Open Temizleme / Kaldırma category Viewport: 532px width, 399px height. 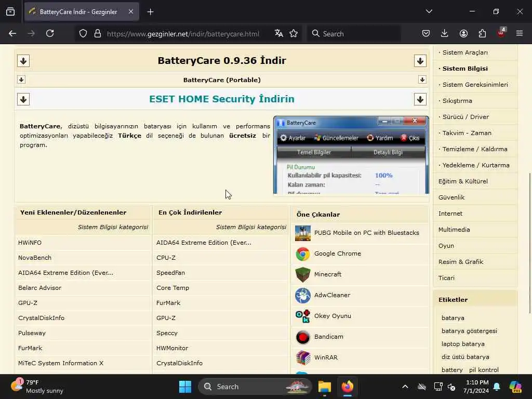pyautogui.click(x=475, y=149)
